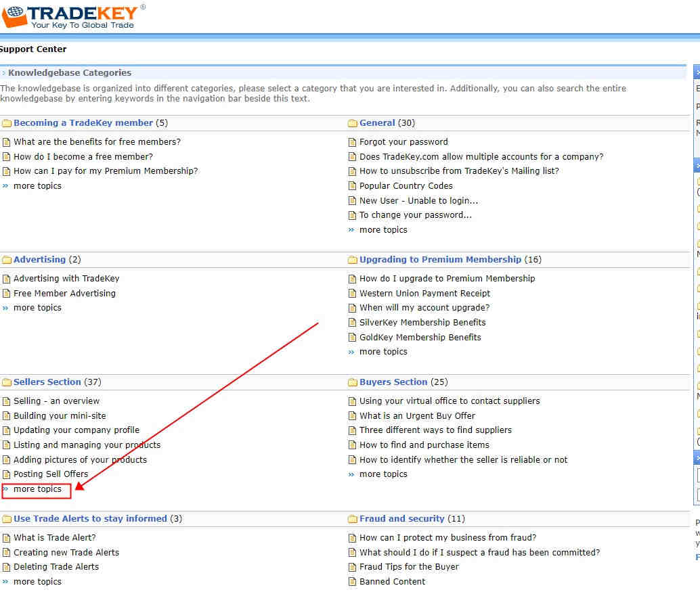Open 'Advertising with TradeKey' article
700x592 pixels.
click(66, 279)
